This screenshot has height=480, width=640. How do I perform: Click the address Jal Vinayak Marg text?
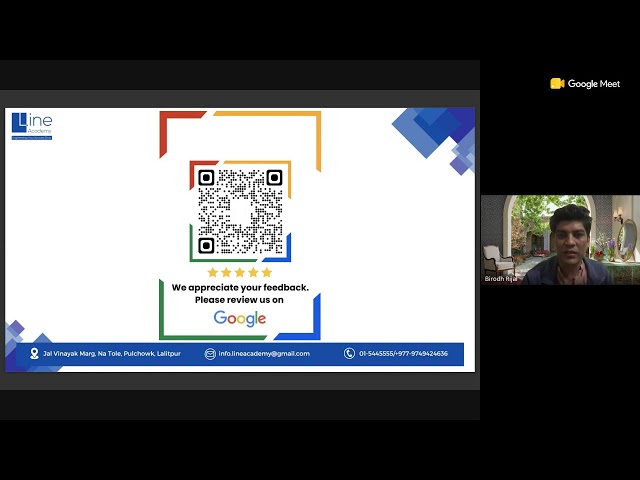[112, 353]
